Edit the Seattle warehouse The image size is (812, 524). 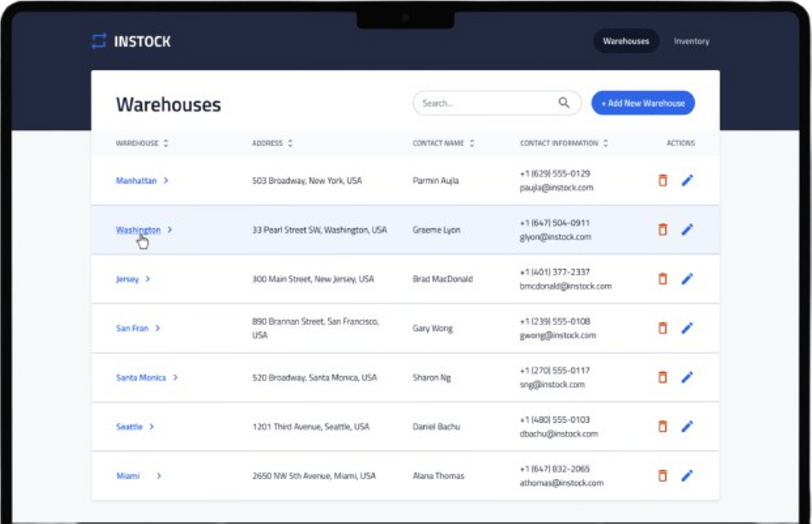687,426
